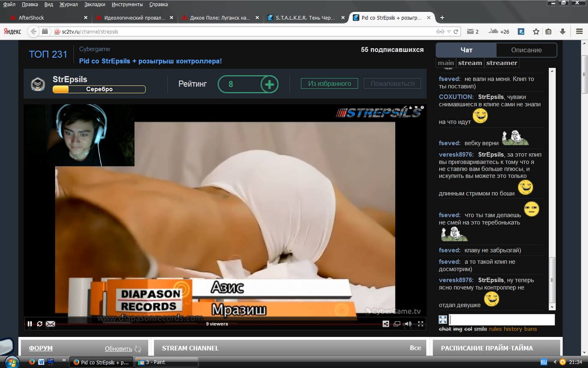The image size is (588, 368).
Task: Open the Закладки menu
Action: tap(95, 4)
